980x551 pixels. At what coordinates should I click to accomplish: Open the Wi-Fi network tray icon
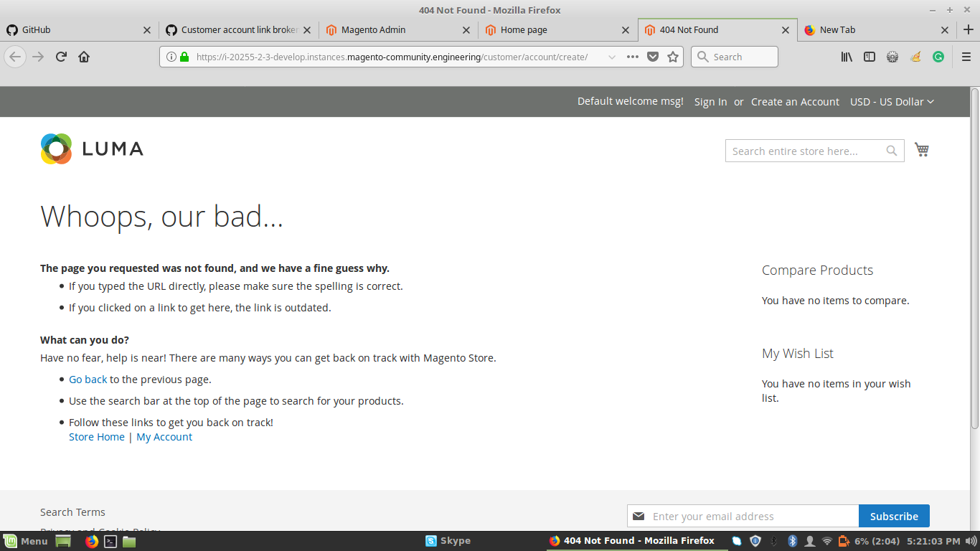tap(827, 541)
